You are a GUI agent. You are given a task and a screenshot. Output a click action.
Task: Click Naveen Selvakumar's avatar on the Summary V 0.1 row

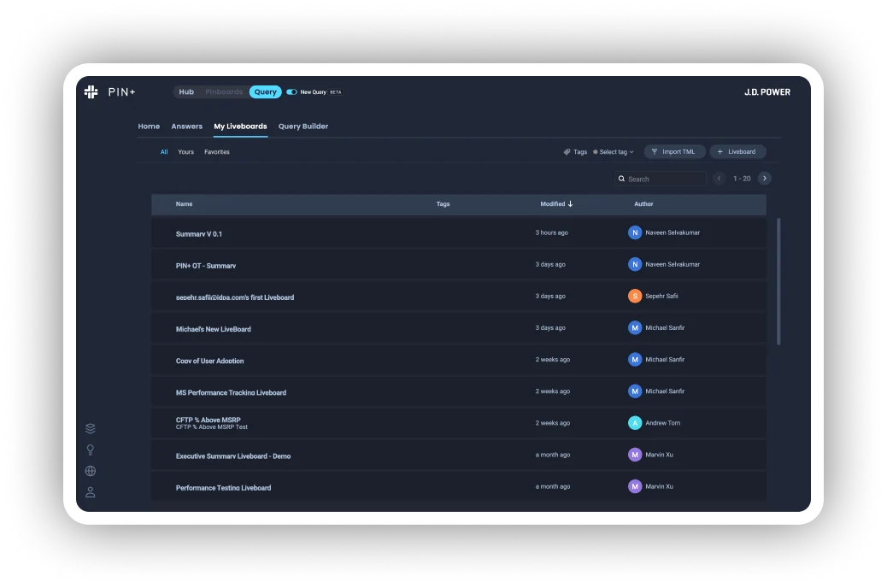click(635, 232)
